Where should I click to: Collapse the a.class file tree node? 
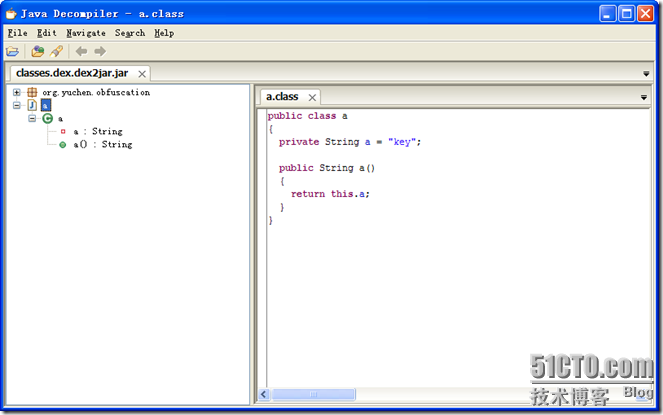pos(16,105)
